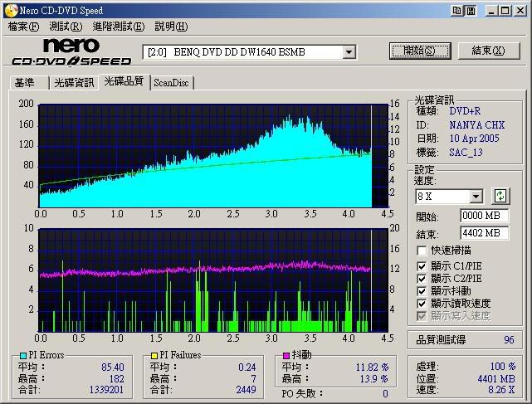This screenshot has width=532, height=404.
Task: Click the speed 8.26 X value
Action: tap(501, 390)
